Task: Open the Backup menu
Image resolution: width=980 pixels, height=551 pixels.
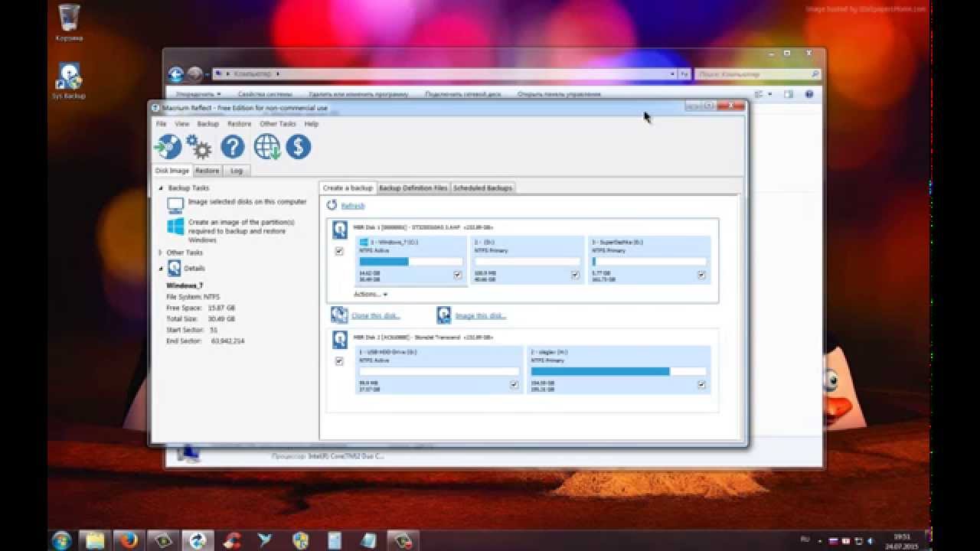Action: 208,124
